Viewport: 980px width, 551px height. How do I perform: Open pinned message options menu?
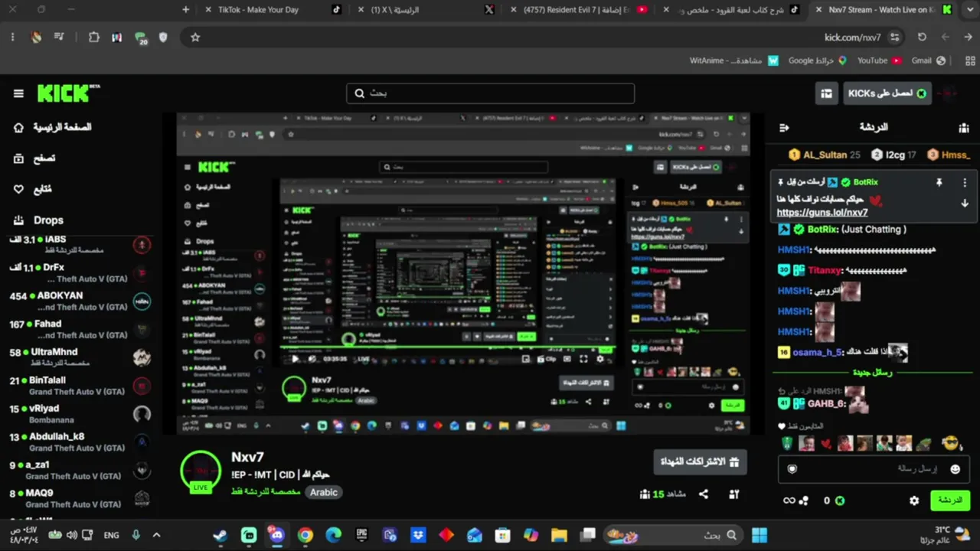pos(965,183)
